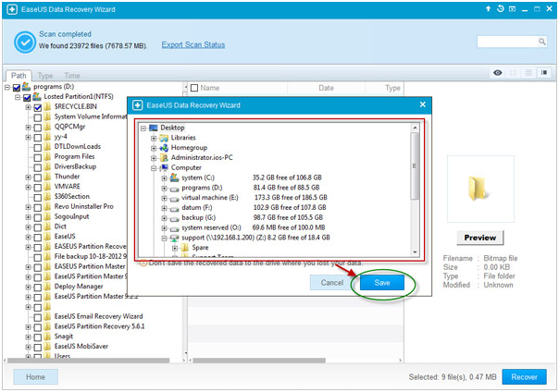Switch to the list view icon
Viewport: 559px width, 392px height.
528,73
